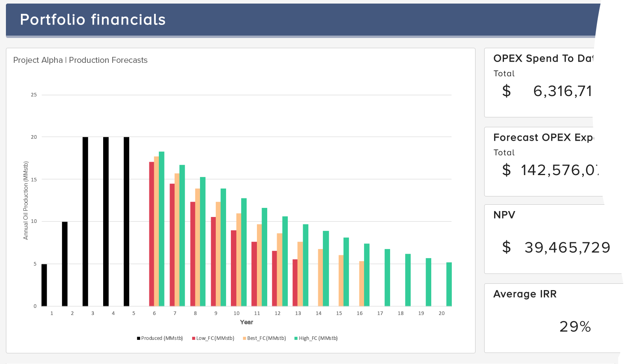Select the green High_FC bar at Year 6

[x=160, y=229]
